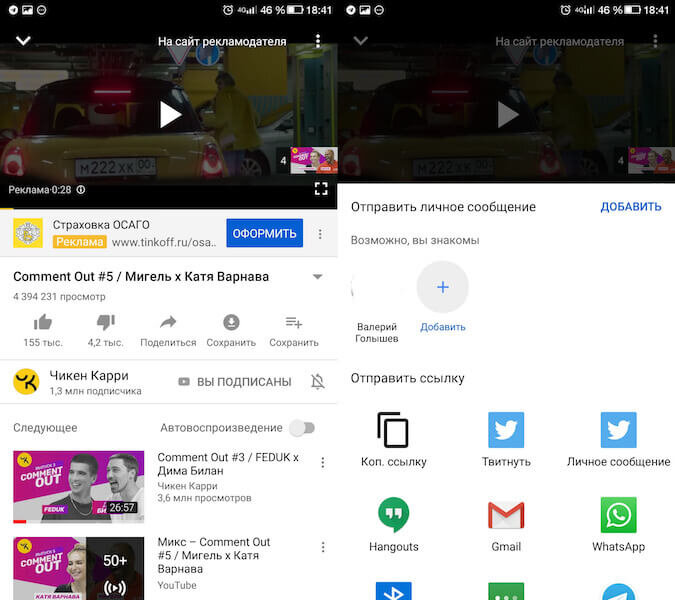This screenshot has height=600, width=675.
Task: Tap the ad info icon next to Реклама 0:28
Action: (81, 190)
